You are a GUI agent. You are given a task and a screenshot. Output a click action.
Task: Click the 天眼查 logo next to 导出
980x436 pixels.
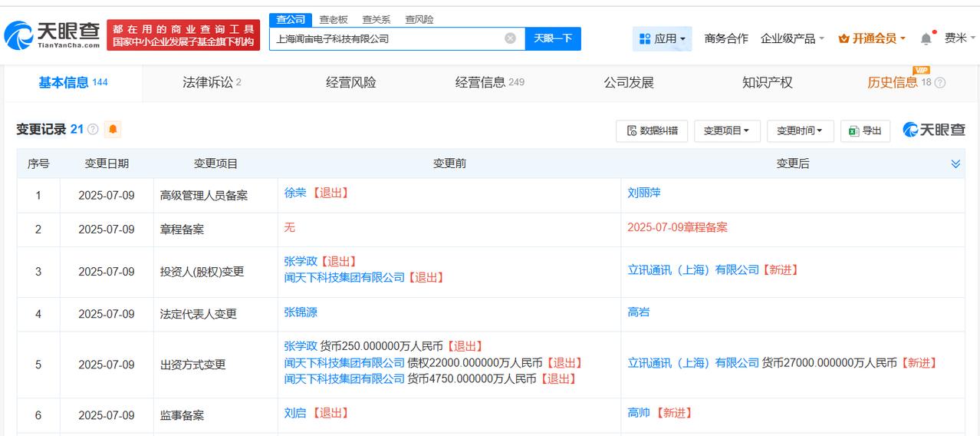[x=934, y=130]
